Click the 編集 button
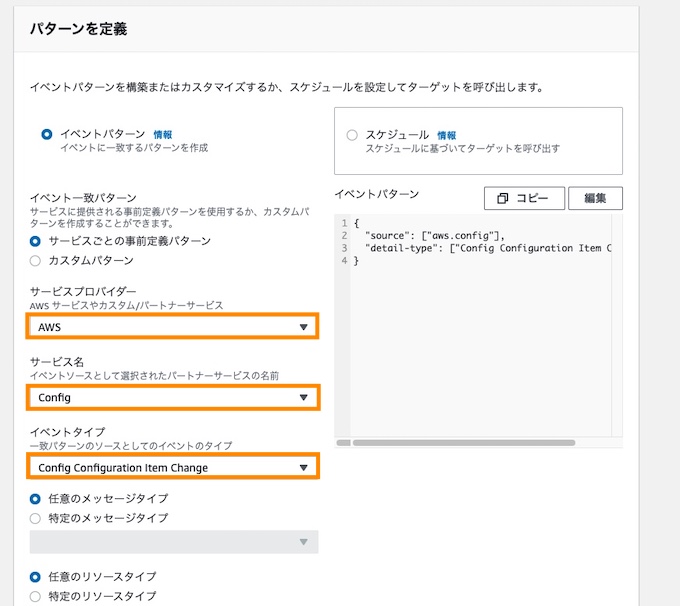The width and height of the screenshot is (680, 606). point(595,198)
